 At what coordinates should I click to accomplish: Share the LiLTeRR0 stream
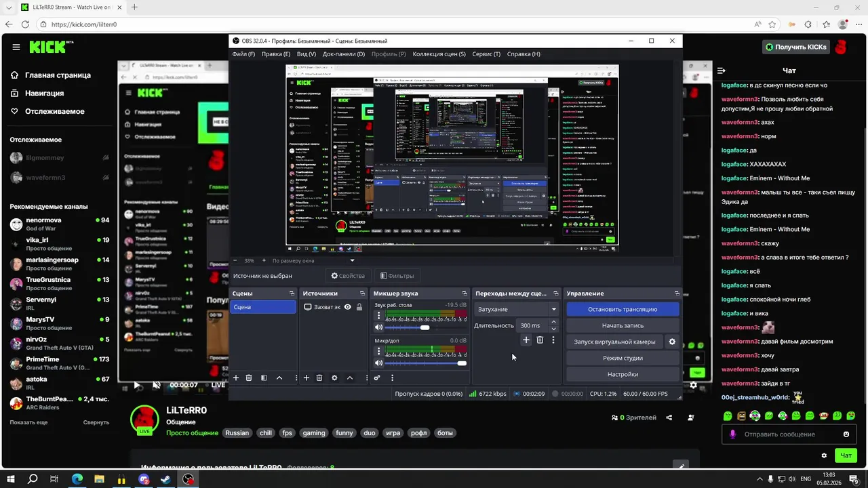669,418
